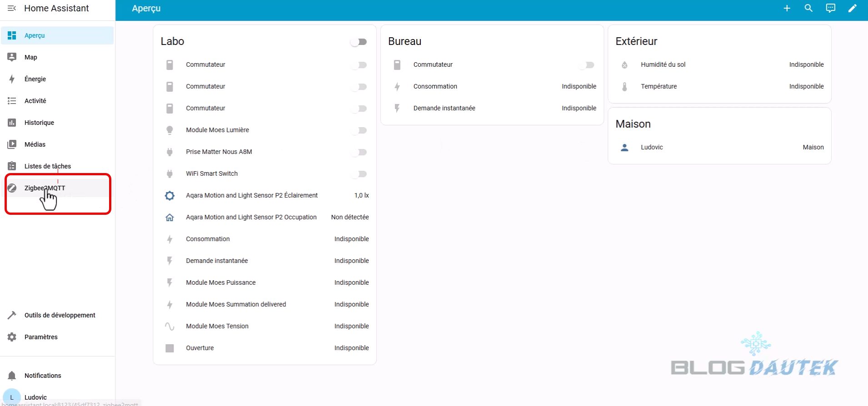Click the pencil edit dashboard icon
This screenshot has width=868, height=406.
pyautogui.click(x=852, y=8)
